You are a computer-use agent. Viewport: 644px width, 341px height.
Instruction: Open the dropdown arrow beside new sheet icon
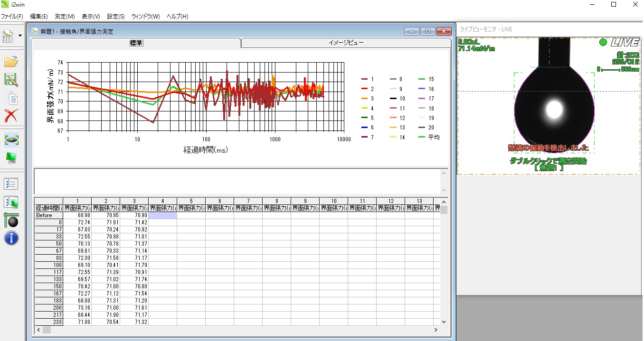tap(20, 36)
